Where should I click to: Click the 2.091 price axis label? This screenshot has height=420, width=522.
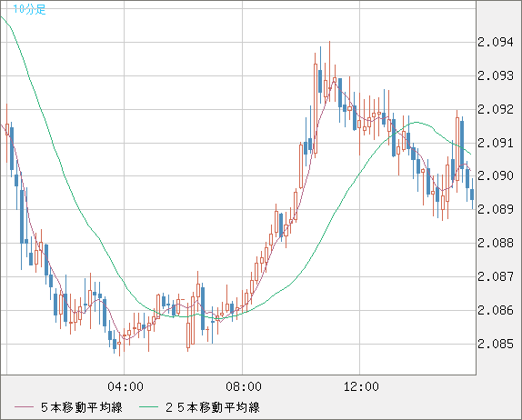click(x=496, y=143)
